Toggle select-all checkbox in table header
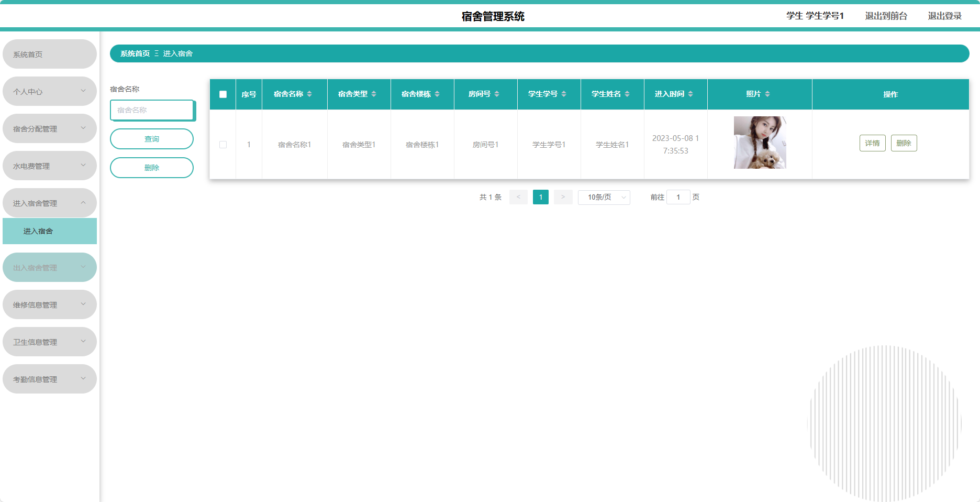The image size is (980, 502). click(x=223, y=94)
